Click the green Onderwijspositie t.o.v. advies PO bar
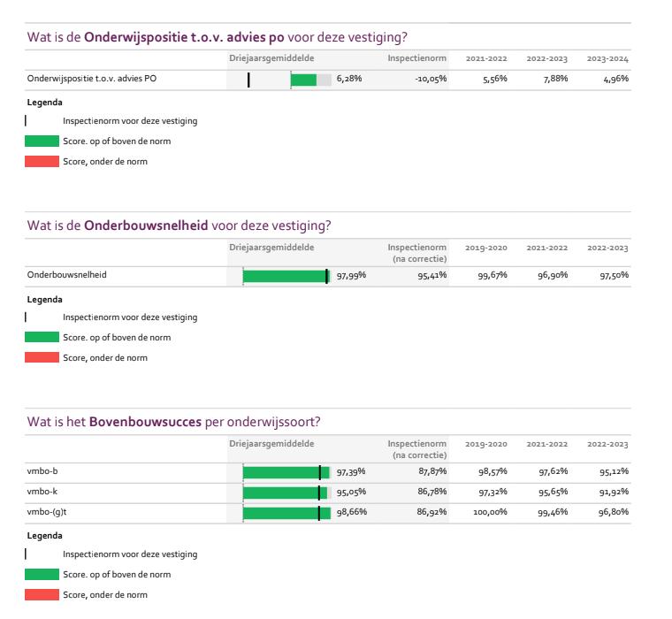672x619 pixels. pyautogui.click(x=302, y=80)
